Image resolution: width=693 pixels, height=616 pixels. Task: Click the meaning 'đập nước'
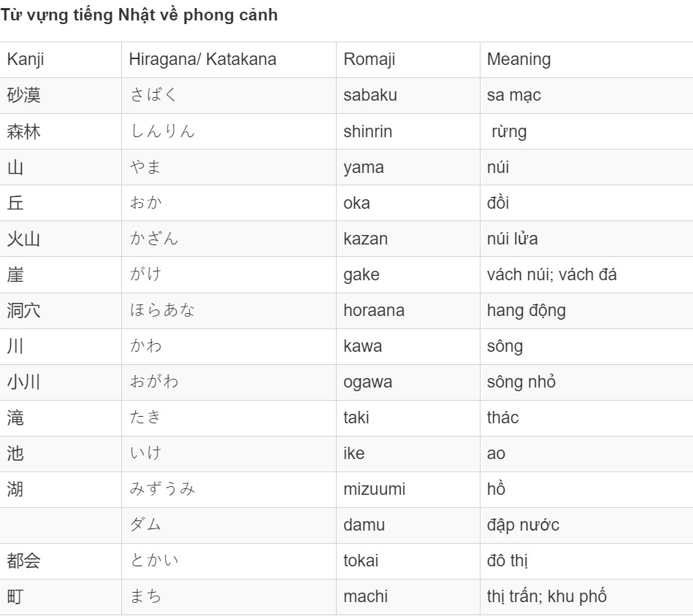[523, 525]
